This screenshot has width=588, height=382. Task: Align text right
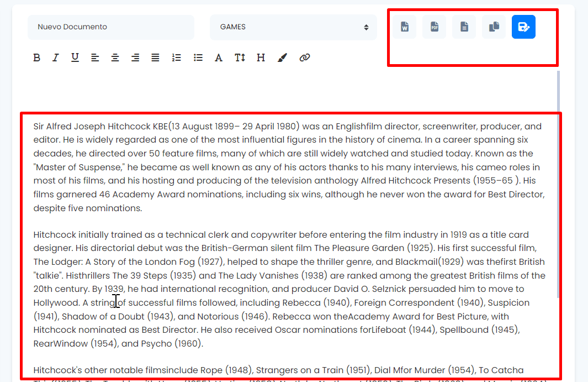[135, 57]
